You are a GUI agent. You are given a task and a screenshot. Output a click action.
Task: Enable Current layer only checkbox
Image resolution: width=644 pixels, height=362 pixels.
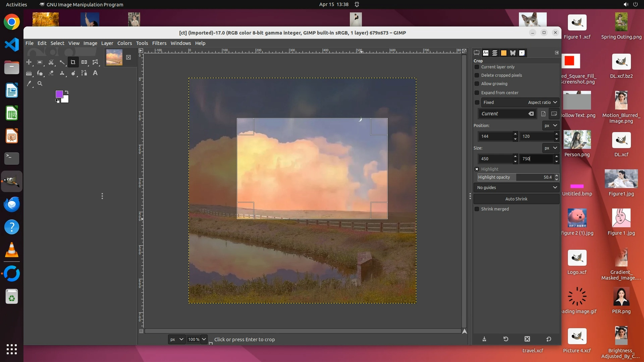(x=477, y=67)
